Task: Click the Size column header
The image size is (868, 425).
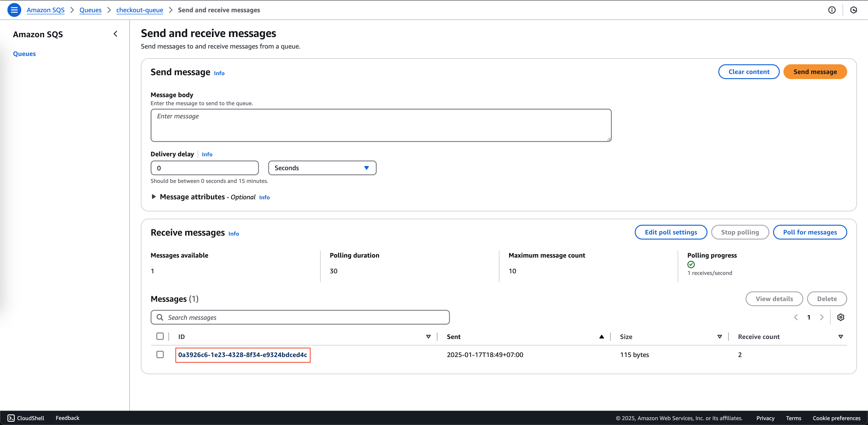Action: 626,337
